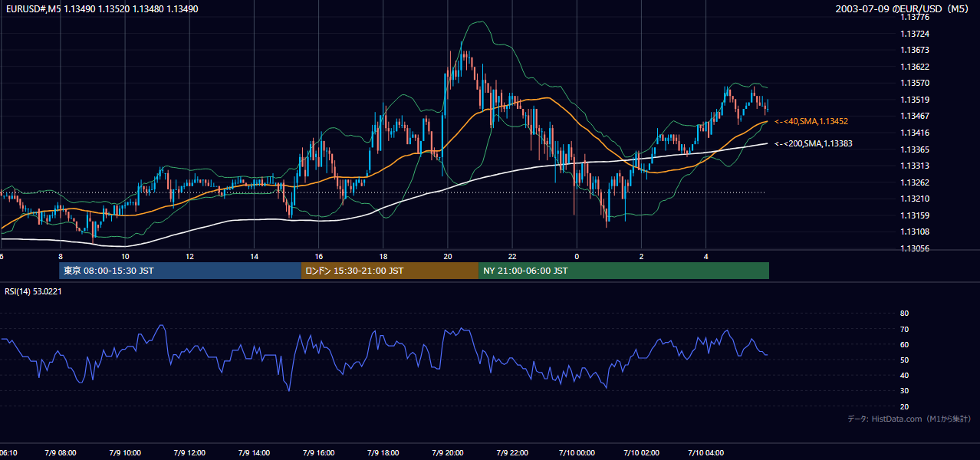Click the 1.13467 price axis label

click(915, 116)
